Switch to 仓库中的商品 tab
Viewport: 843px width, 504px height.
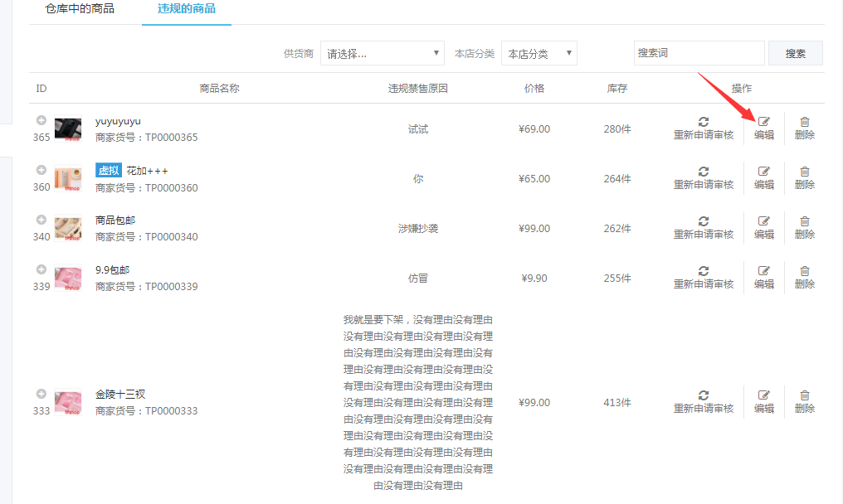80,9
